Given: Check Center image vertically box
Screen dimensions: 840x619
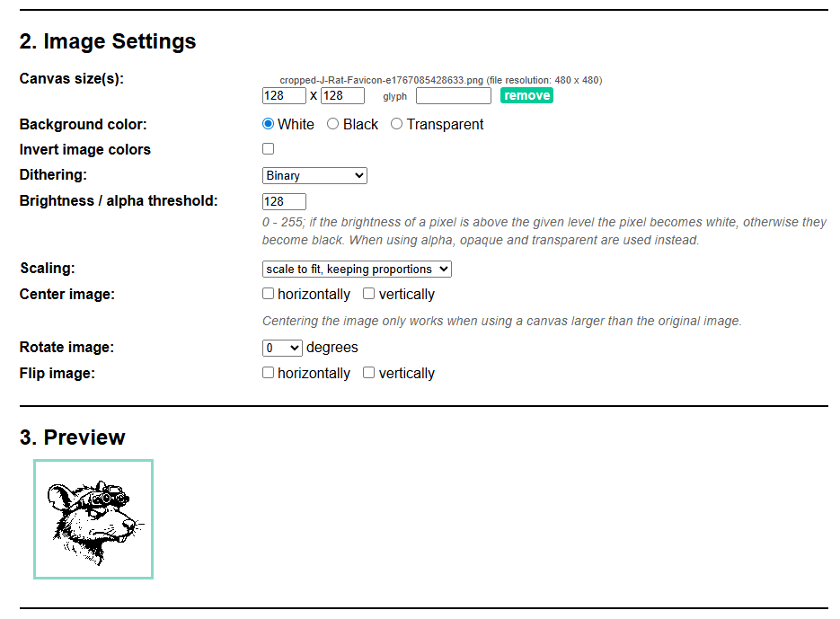Looking at the screenshot, I should pos(368,294).
